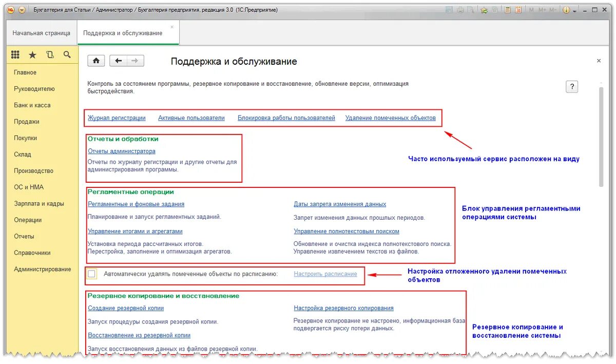Open Настройка резервного копирования link
Screen dimensions: 616x364
pyautogui.click(x=343, y=309)
